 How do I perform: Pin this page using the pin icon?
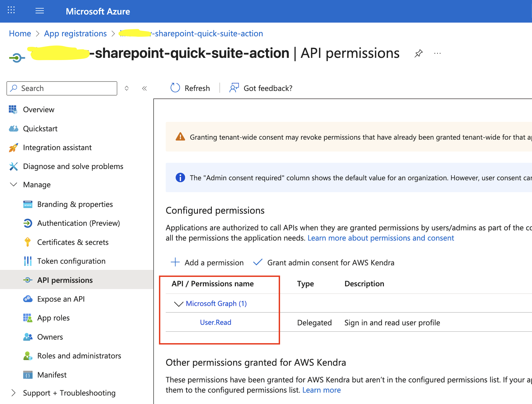(418, 53)
